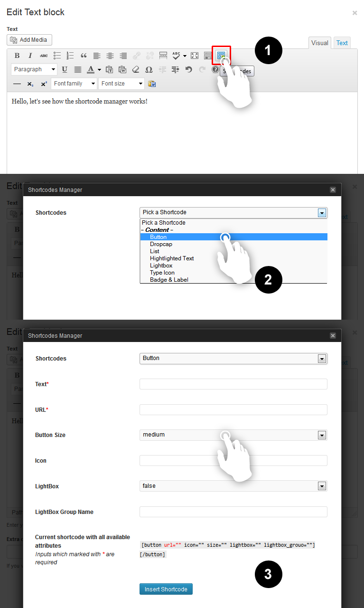
Task: Switch to distraction-free fullscreen mode
Action: pyautogui.click(x=195, y=56)
